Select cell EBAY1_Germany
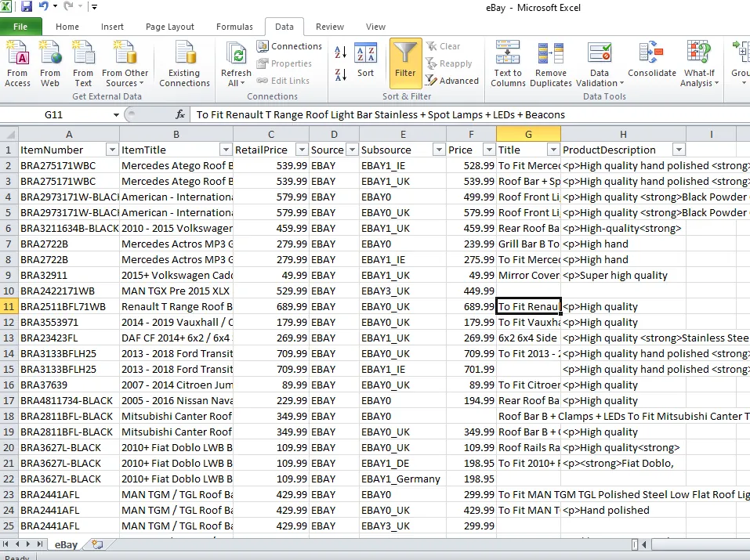This screenshot has width=750, height=560. click(x=403, y=479)
